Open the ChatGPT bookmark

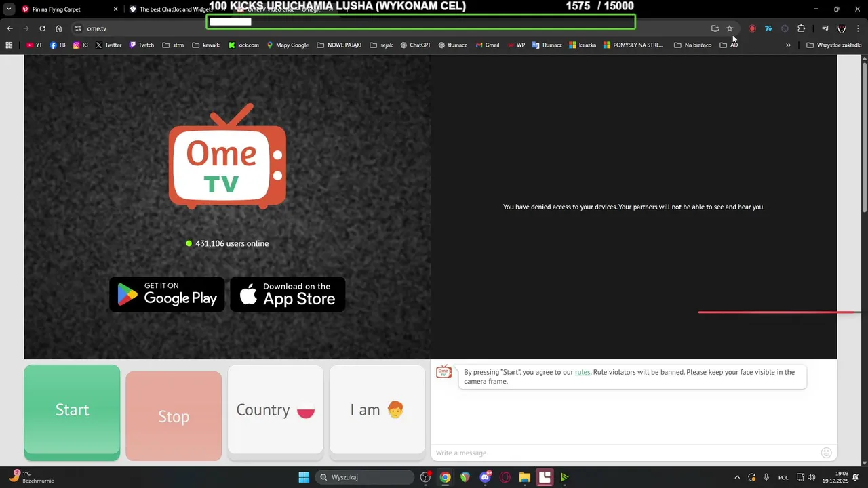coord(415,45)
